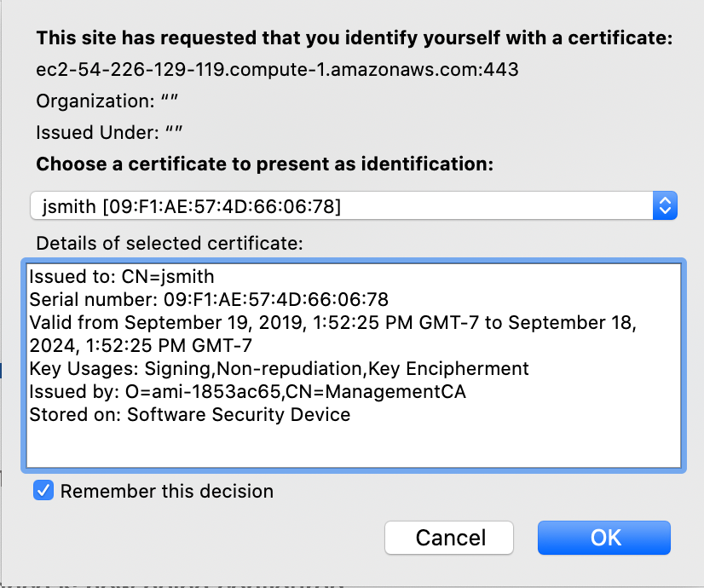Click the Key Usages line in details
Image resolution: width=704 pixels, height=588 pixels.
coord(279,369)
